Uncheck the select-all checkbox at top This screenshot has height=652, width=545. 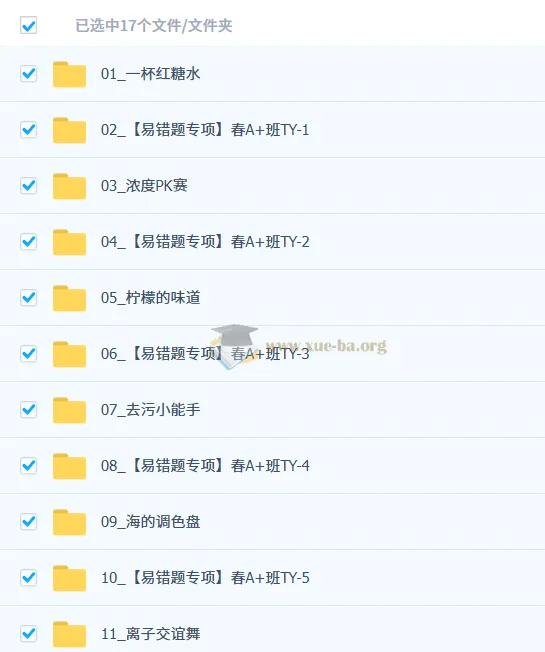pyautogui.click(x=29, y=25)
